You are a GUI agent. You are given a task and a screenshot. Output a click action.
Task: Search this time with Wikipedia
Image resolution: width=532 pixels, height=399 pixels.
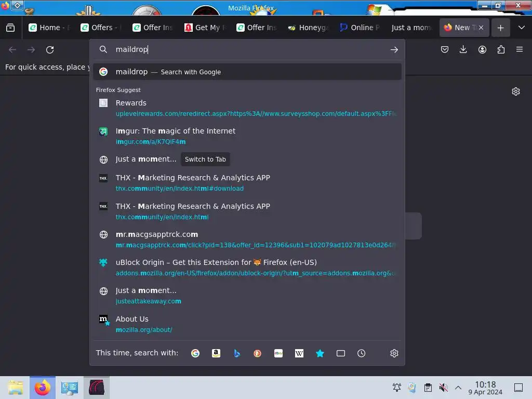299,353
